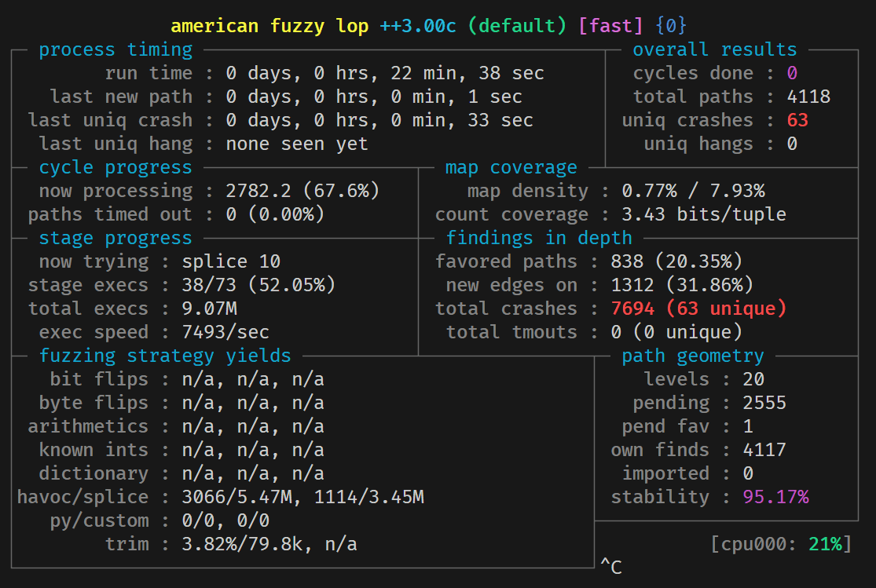Click the 'american fuzzy lop' title text
Screen dimensions: 876x588
(x=269, y=26)
